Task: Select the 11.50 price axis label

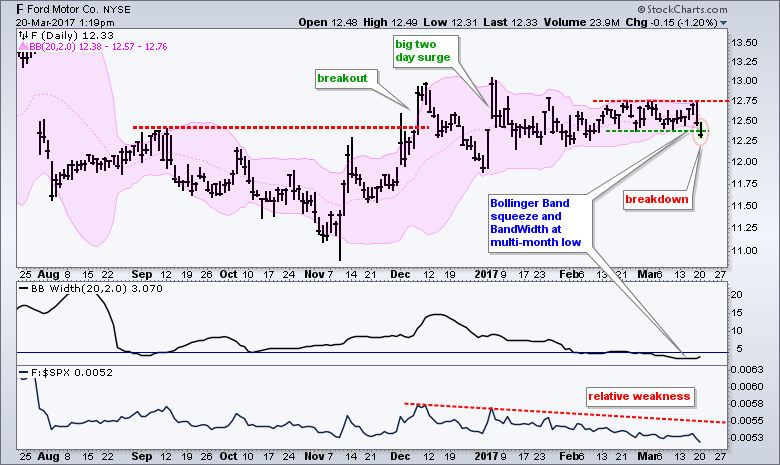Action: [744, 205]
